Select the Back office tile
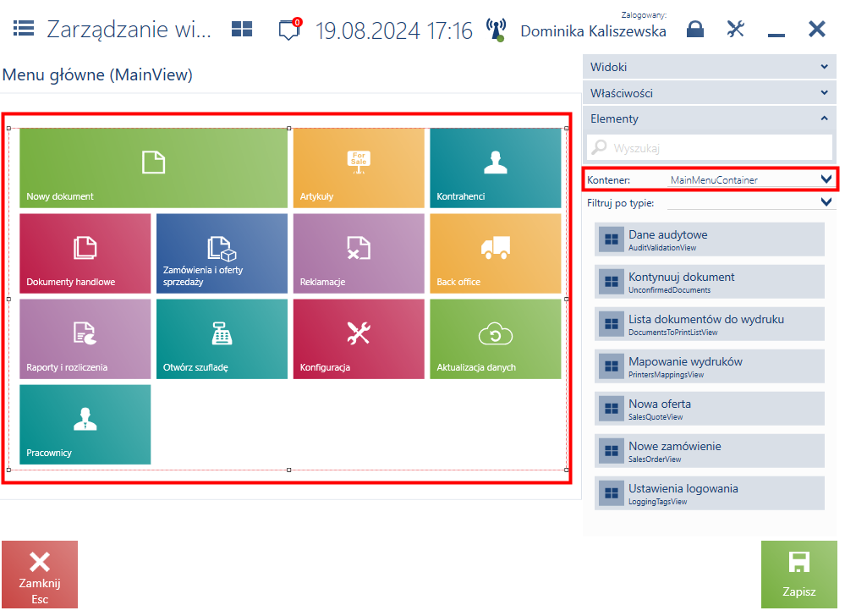Screen dimensions: 845x616 click(x=496, y=253)
